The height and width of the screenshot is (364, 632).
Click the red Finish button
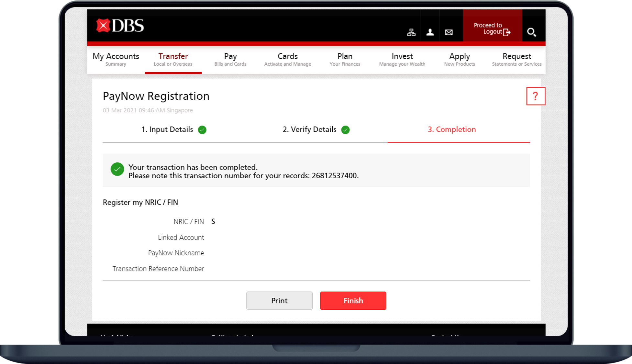pos(353,301)
